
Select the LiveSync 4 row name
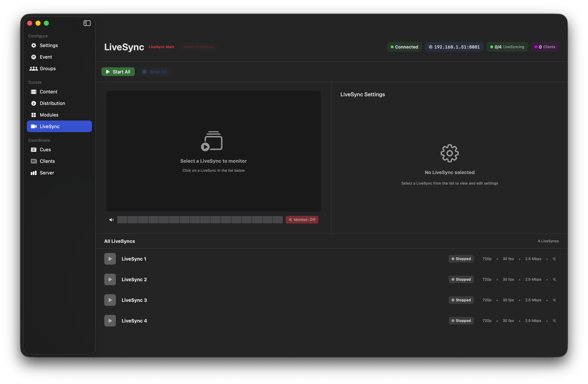coord(134,321)
